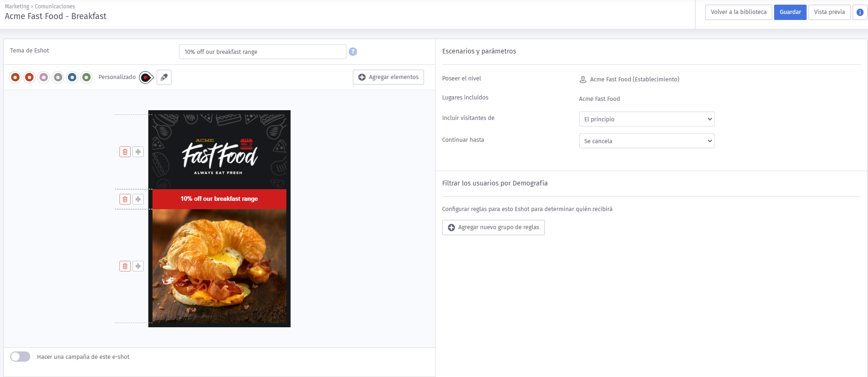Choose the red-orange color theme
868x377 pixels.
[x=29, y=77]
